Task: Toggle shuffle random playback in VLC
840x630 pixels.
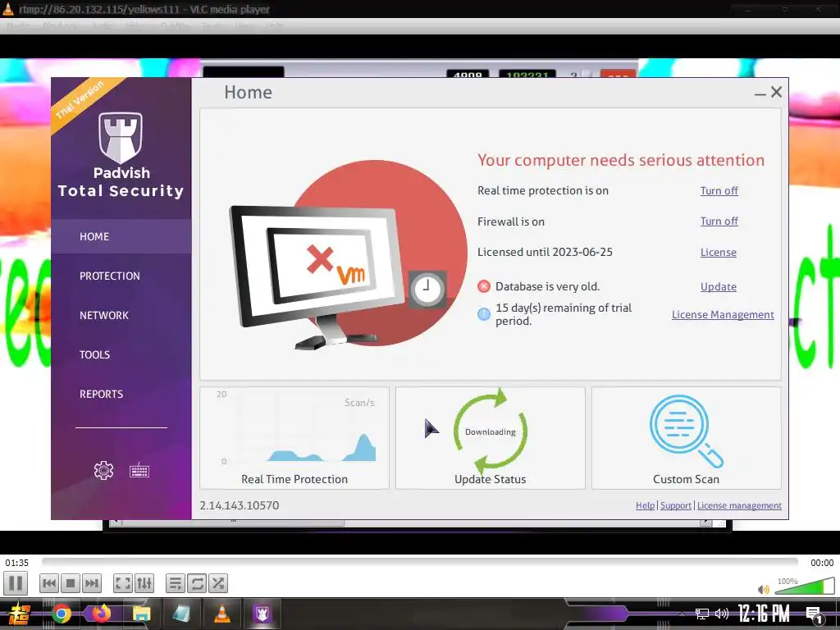Action: [x=218, y=583]
